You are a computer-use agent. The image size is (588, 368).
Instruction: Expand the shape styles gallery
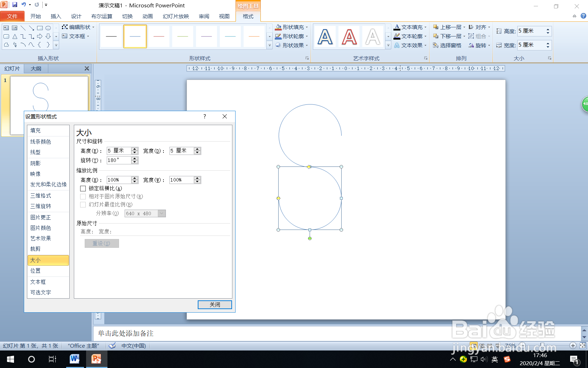click(269, 45)
